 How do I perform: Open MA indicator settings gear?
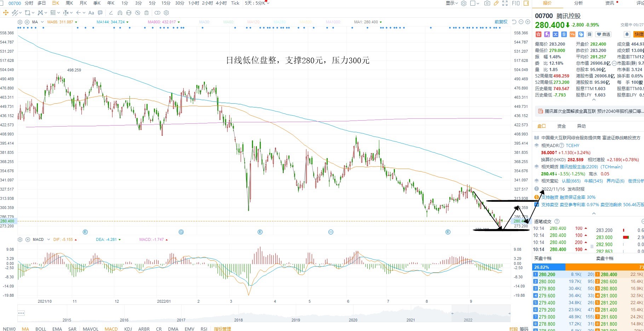click(20, 22)
